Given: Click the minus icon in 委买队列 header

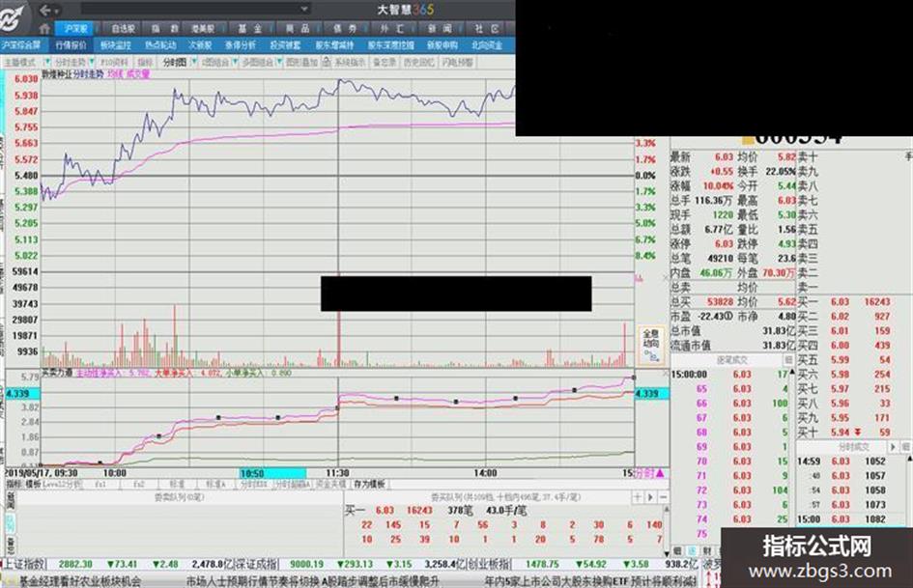Looking at the screenshot, I should point(663,497).
